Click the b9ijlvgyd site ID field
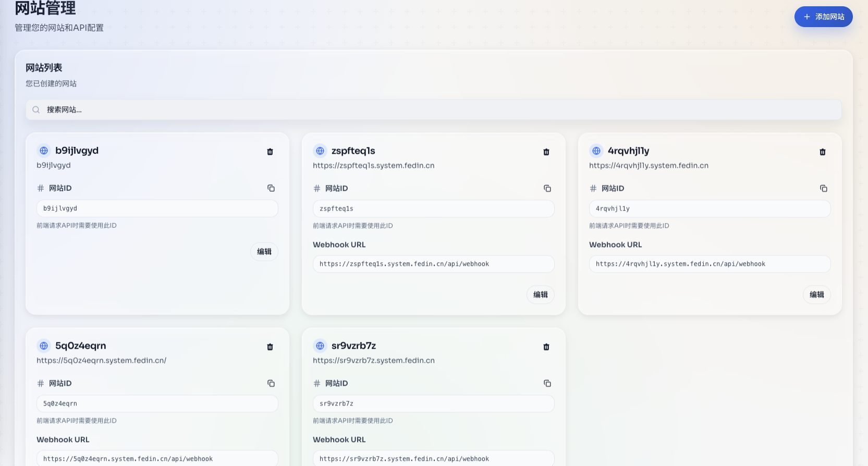868x466 pixels. coord(157,209)
